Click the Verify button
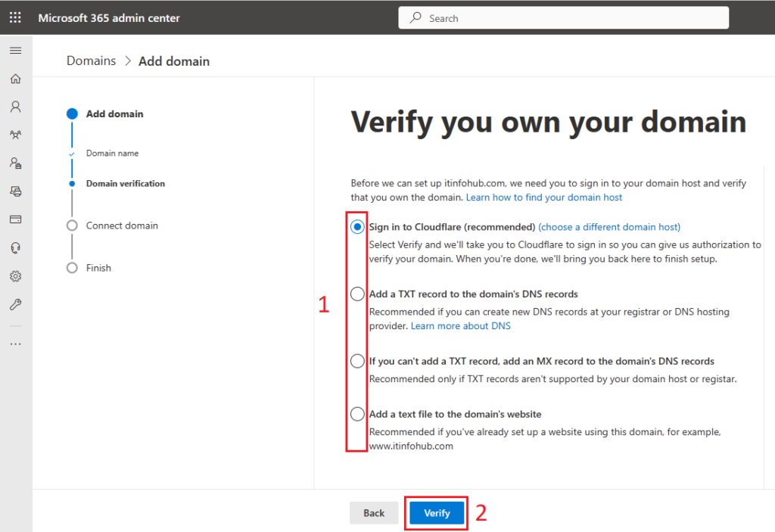Screen dimensions: 775x532 436,512
